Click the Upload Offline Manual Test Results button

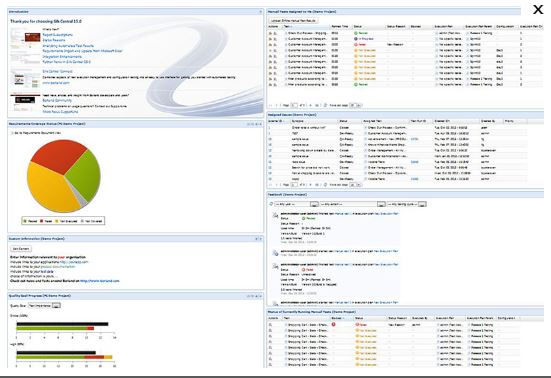(293, 21)
